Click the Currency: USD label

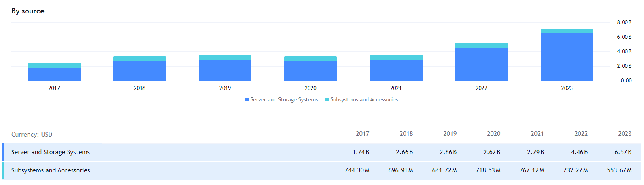tap(32, 135)
